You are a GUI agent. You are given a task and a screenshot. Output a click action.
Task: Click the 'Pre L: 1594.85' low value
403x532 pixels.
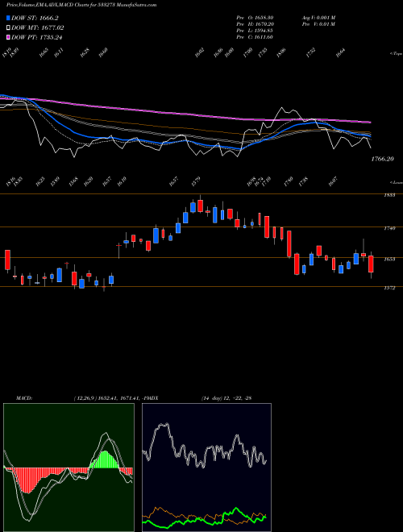(x=255, y=31)
